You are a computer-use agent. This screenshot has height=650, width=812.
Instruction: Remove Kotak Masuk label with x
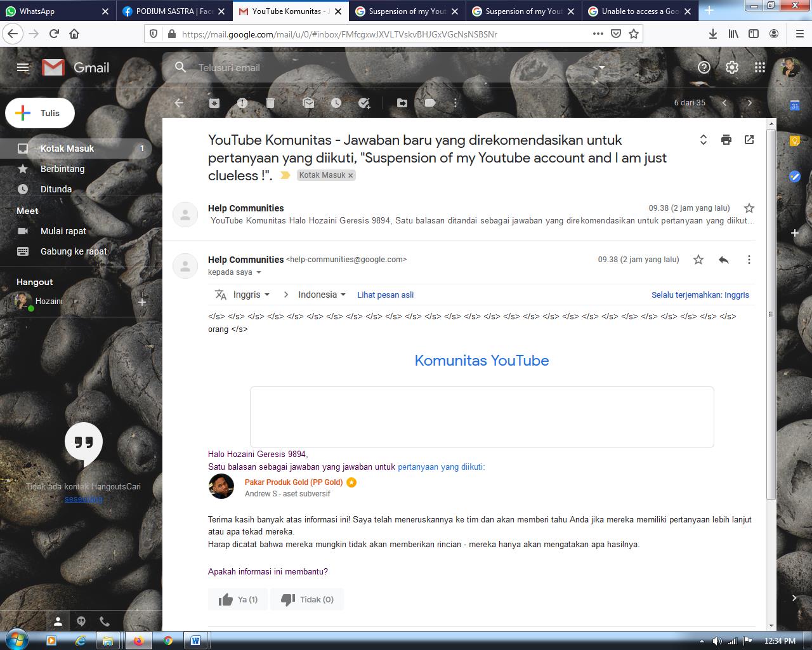coord(350,176)
